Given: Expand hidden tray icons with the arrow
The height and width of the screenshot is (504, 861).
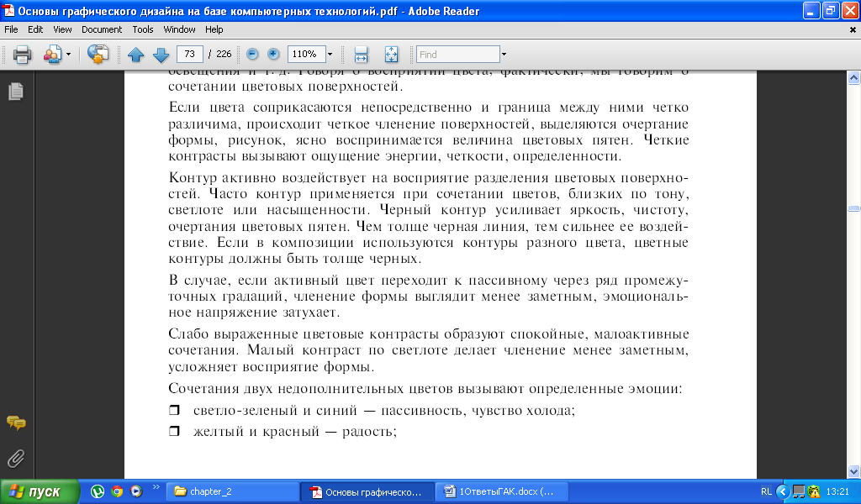Looking at the screenshot, I should tap(784, 492).
